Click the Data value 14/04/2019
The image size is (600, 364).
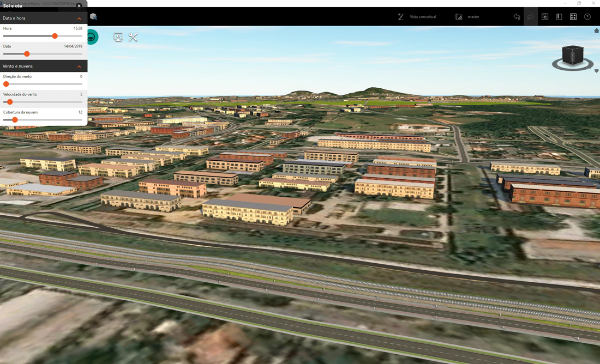(73, 46)
